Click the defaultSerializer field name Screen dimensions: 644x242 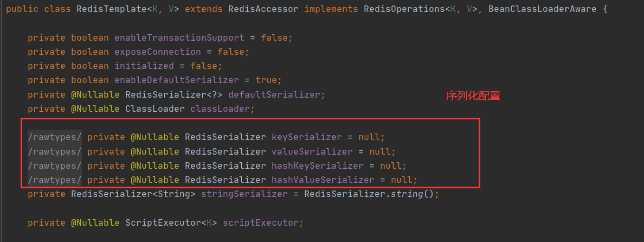(274, 94)
